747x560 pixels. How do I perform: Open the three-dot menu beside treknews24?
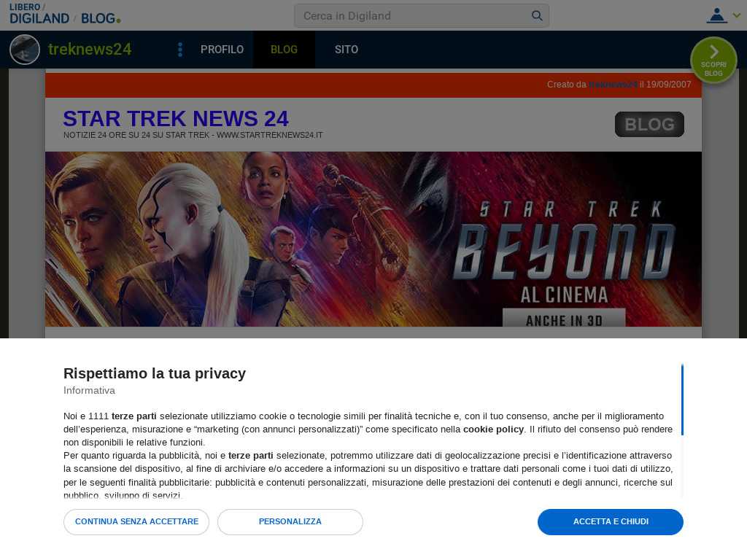click(179, 50)
